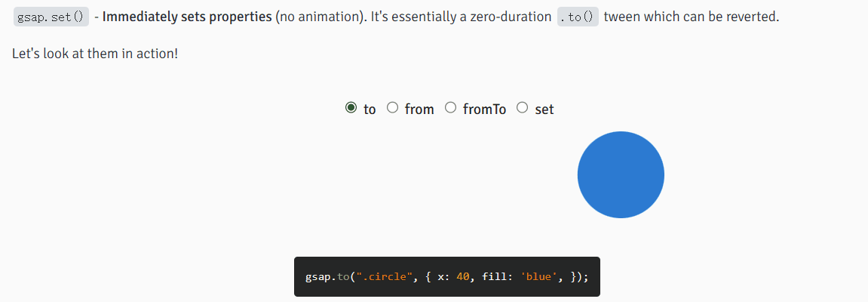Click the gsap.set() inline code tag
Viewport: 868px width, 302px height.
[51, 17]
